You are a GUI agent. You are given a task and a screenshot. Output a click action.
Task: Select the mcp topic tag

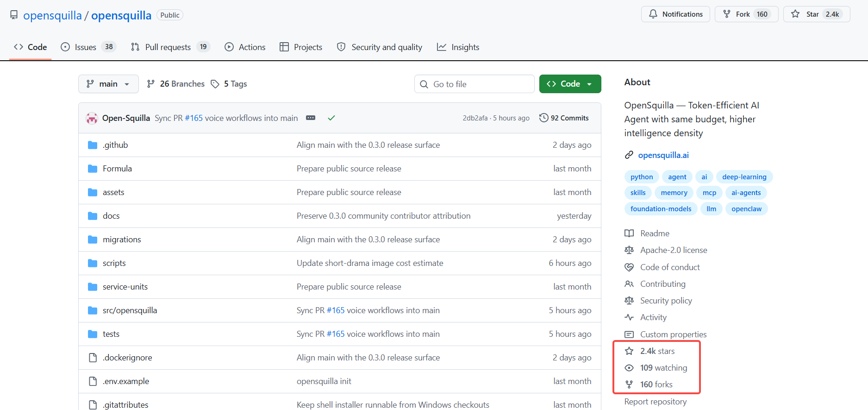coord(709,193)
